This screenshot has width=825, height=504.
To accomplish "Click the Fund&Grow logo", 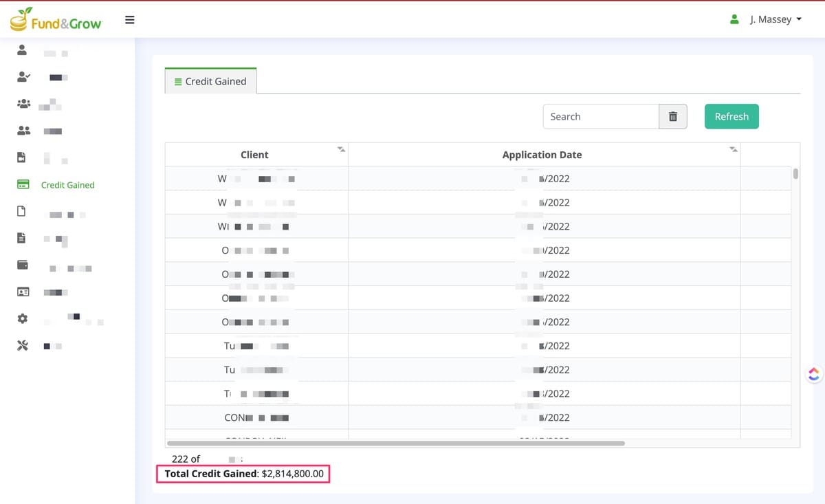I will pyautogui.click(x=56, y=20).
